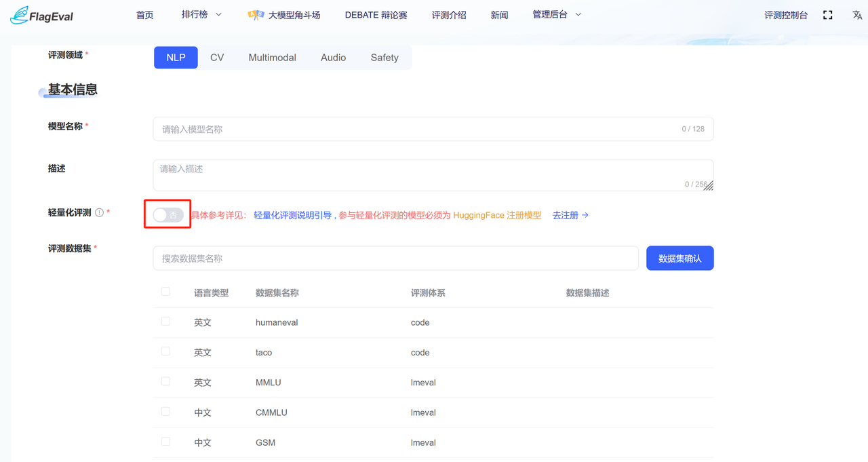Open the language translation icon

[x=857, y=15]
